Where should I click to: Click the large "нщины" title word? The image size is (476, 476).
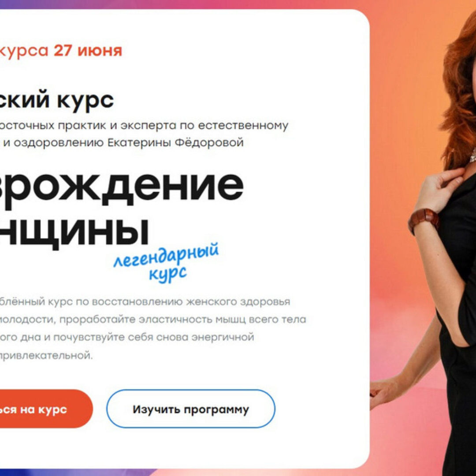[x=74, y=232]
